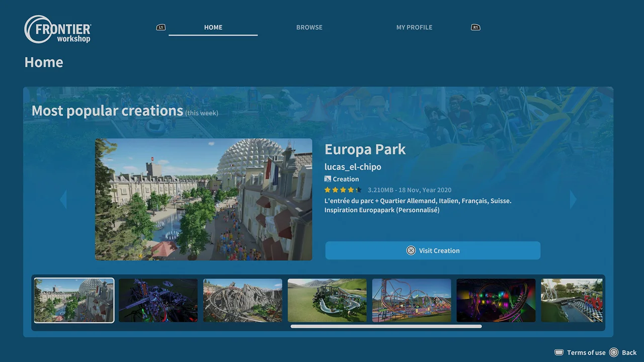Open creator lucas_el-chipo's name
The image size is (644, 362).
(x=353, y=167)
